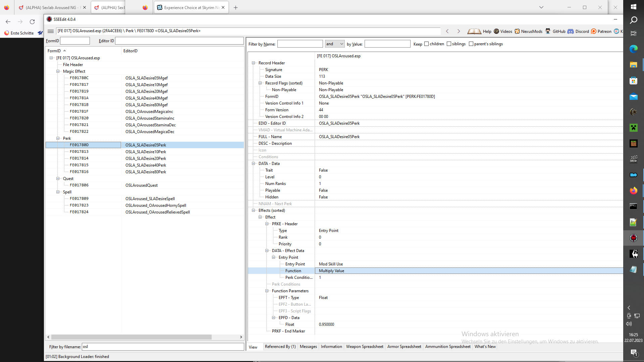Open the 'and' filter operator dropdown

pos(335,44)
